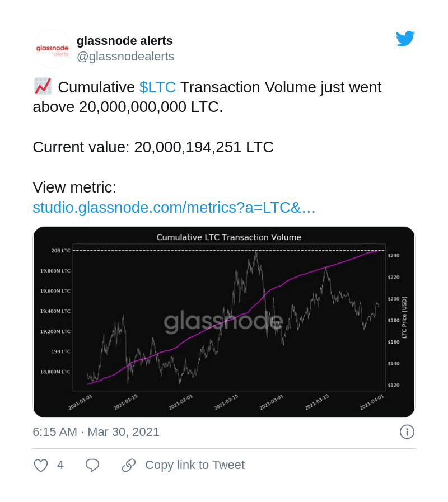Click the copy link chain icon
The width and height of the screenshot is (448, 502).
[x=129, y=465]
